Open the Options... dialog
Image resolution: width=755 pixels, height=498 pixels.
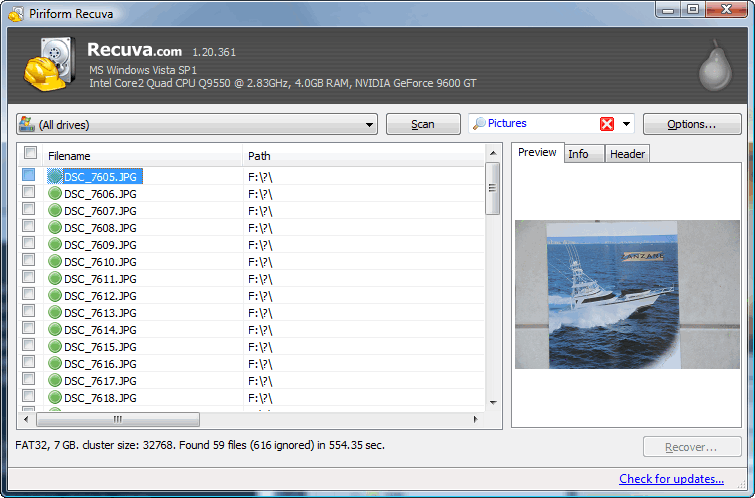coord(691,124)
